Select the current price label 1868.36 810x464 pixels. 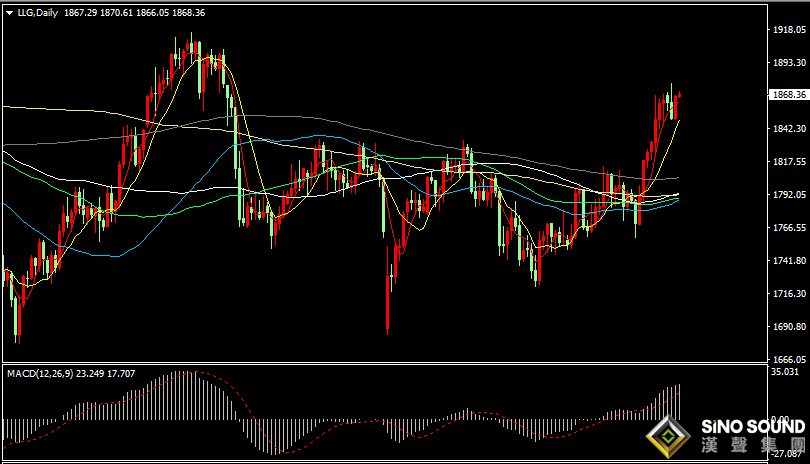(789, 95)
